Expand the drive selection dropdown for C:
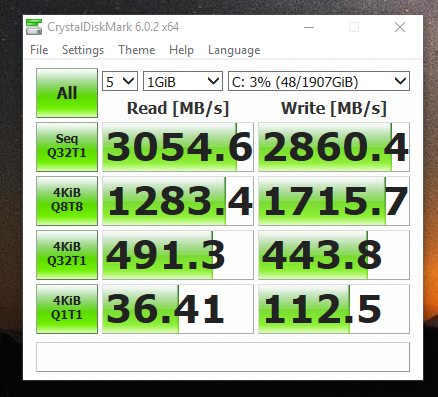Screen dimensions: 438x397 [319, 81]
